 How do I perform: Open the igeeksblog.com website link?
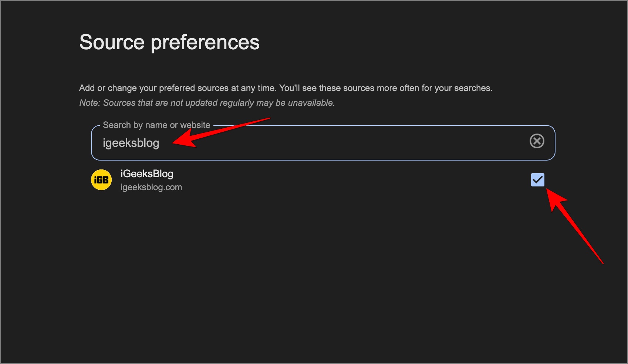pyautogui.click(x=152, y=187)
